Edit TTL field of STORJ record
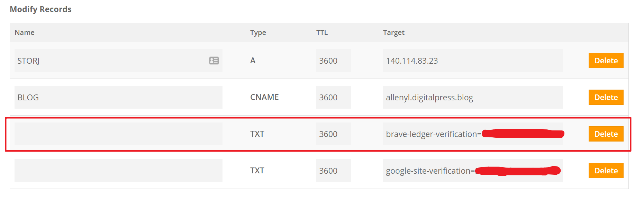The height and width of the screenshot is (200, 644). click(x=333, y=61)
